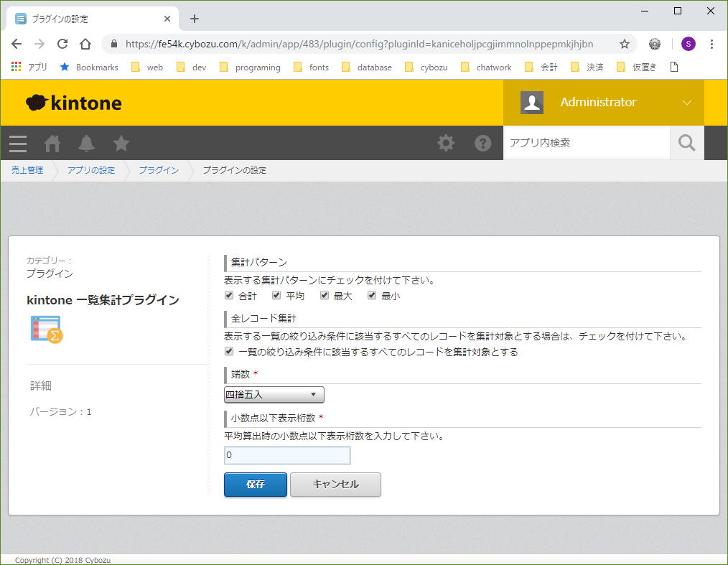This screenshot has width=728, height=565.
Task: Open the programing bookmarks folder
Action: 250,67
